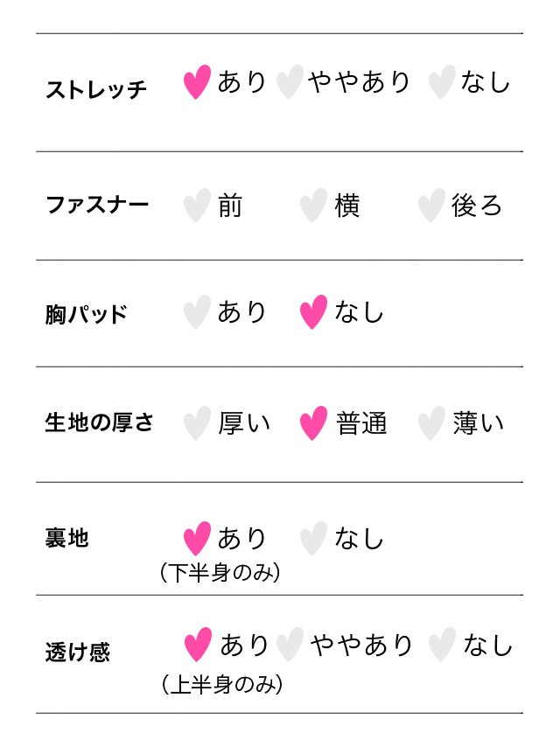Select pink heart for 胸パッド なし
Screen dimensions: 560x747
[313, 312]
